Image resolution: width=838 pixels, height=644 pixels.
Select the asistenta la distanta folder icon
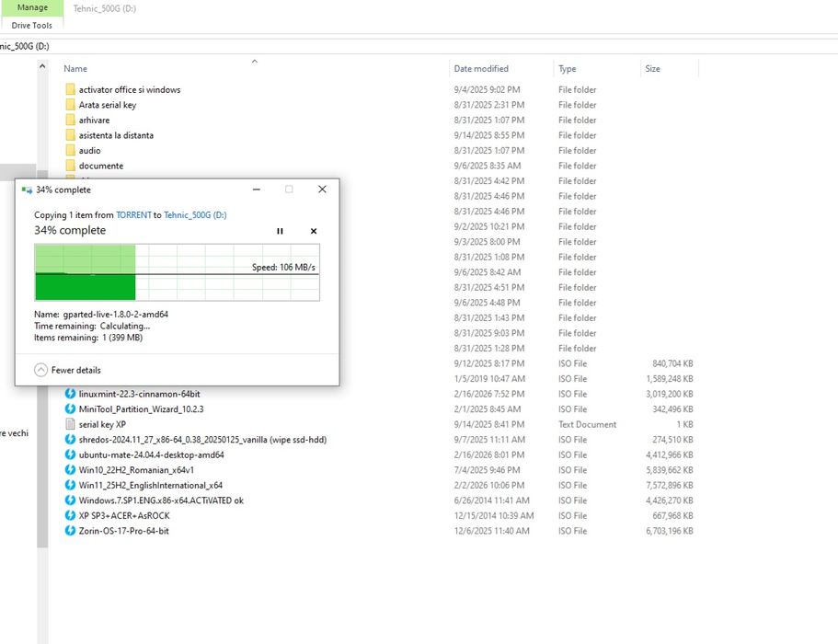pos(70,135)
